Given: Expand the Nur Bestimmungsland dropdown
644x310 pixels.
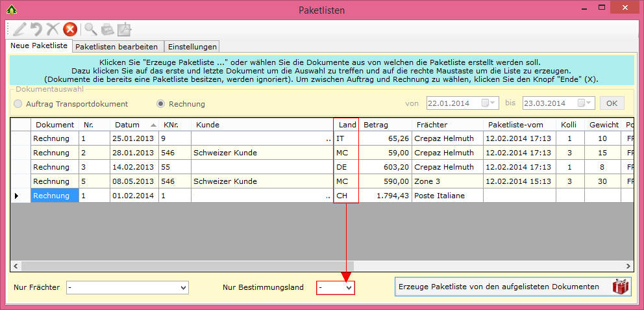Looking at the screenshot, I should [349, 287].
